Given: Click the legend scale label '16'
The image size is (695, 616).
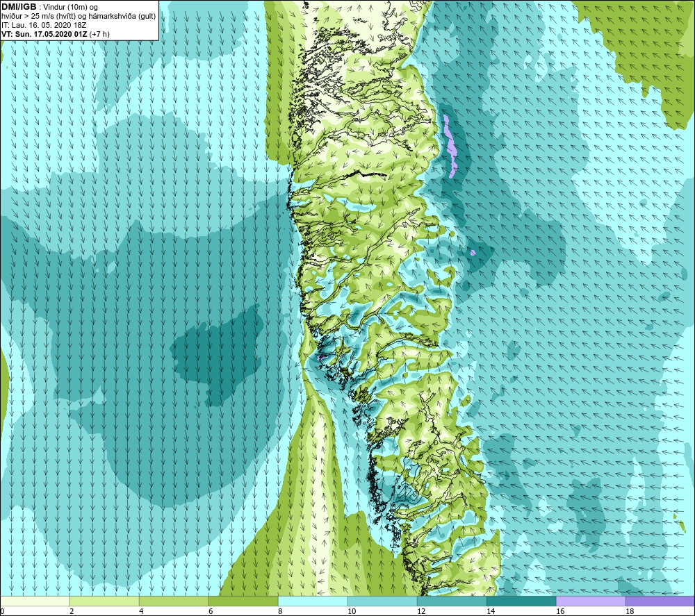Looking at the screenshot, I should pyautogui.click(x=560, y=611).
